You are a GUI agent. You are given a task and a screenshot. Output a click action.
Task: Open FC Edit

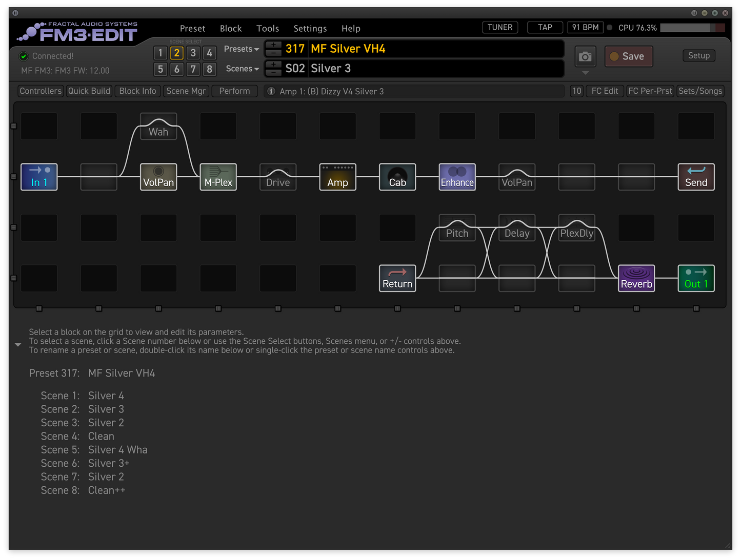(605, 91)
